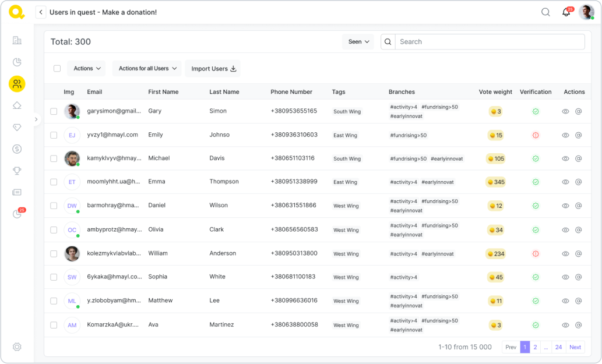Open Actions for all Users dropdown
Image resolution: width=602 pixels, height=364 pixels.
click(147, 69)
